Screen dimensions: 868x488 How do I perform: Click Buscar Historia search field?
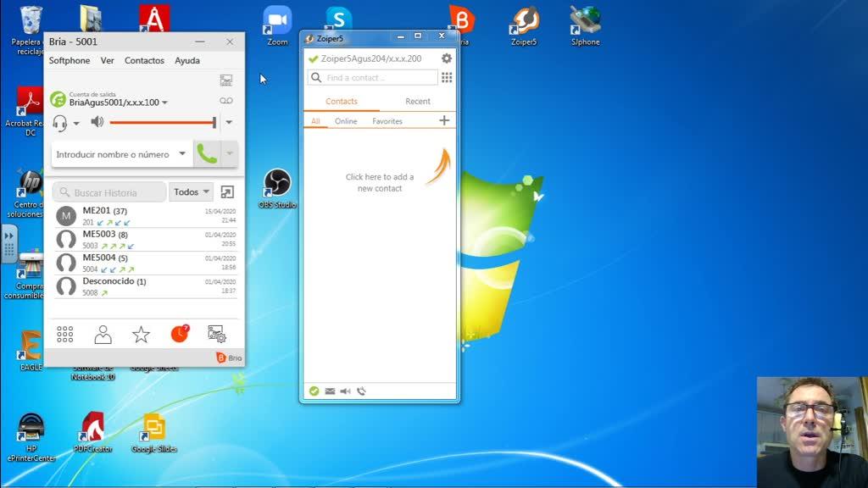point(109,192)
